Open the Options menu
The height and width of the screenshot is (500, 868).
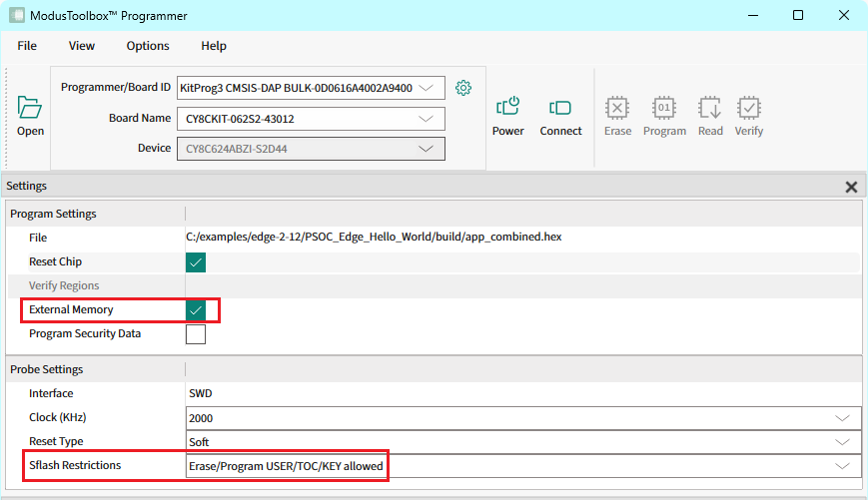[148, 46]
